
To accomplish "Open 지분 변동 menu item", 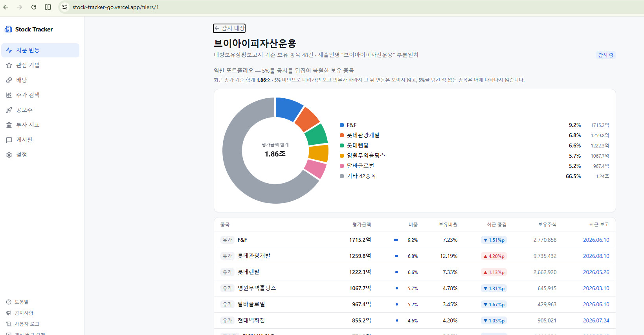I will (40, 50).
